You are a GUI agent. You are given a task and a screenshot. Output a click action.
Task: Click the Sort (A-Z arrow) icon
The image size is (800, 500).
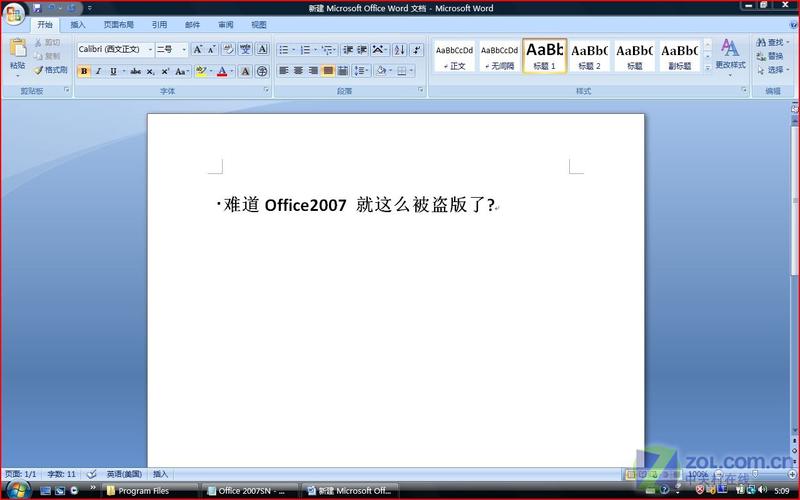point(399,49)
